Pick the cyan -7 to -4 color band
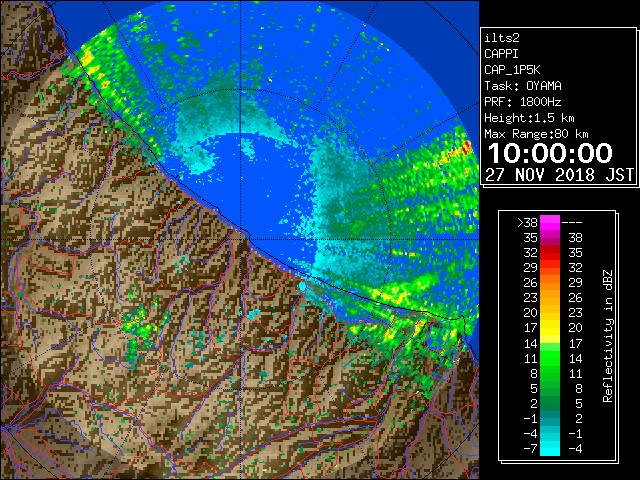640x480 pixels. click(550, 448)
